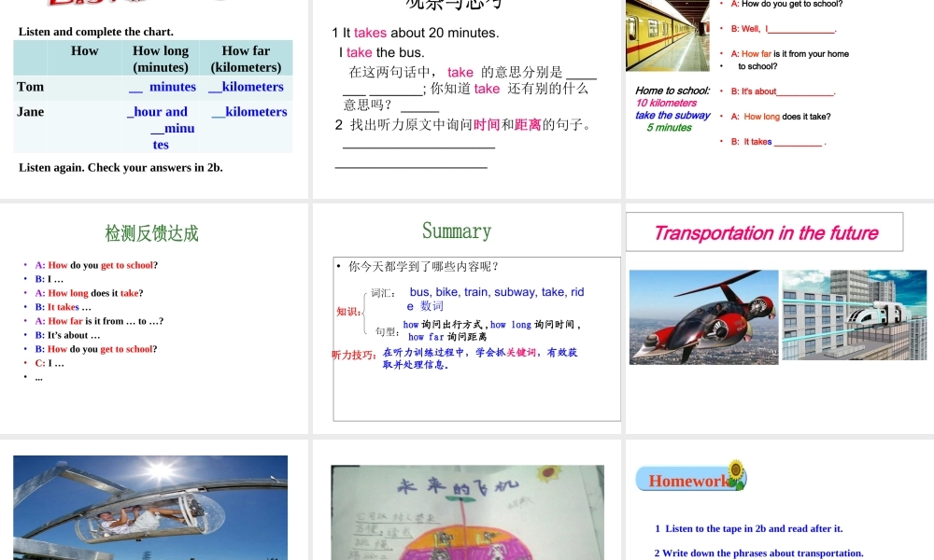Open the Summary slide thumbnail
Viewport: 934px width, 560px height.
pos(466,318)
